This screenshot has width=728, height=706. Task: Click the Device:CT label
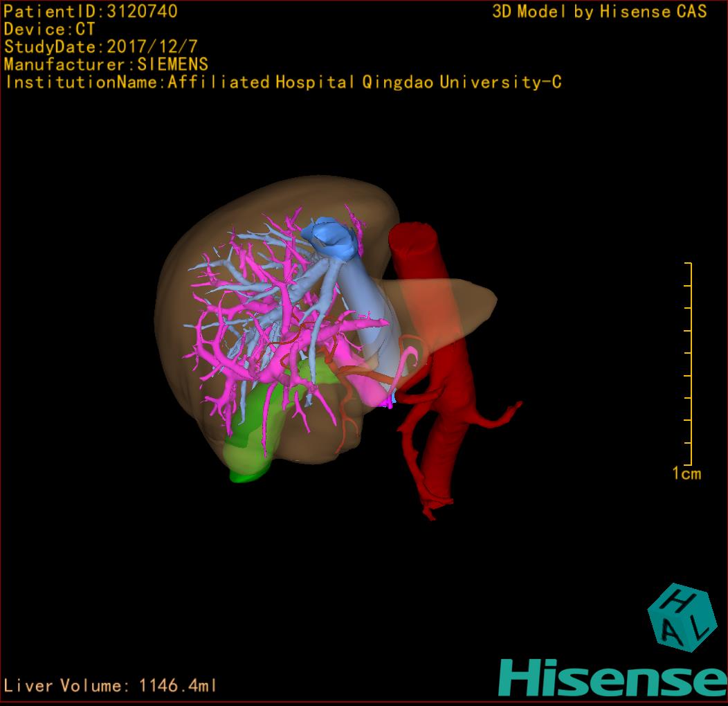point(49,30)
